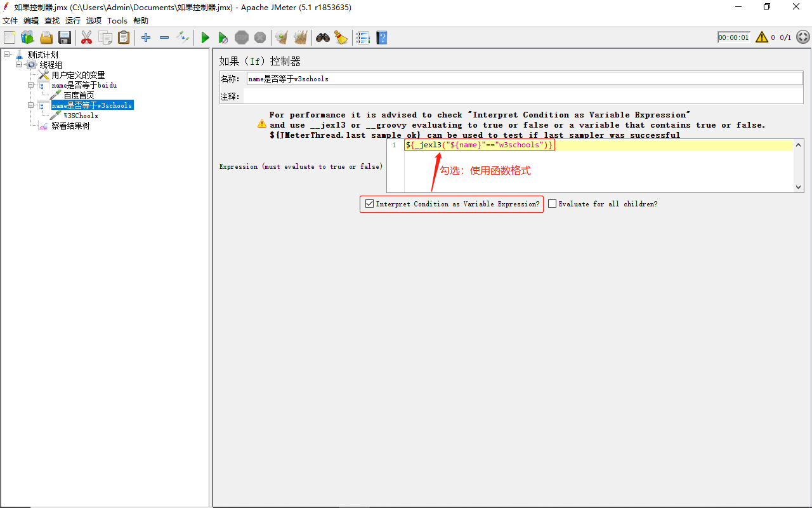Paste with the clipboard icon

point(124,37)
